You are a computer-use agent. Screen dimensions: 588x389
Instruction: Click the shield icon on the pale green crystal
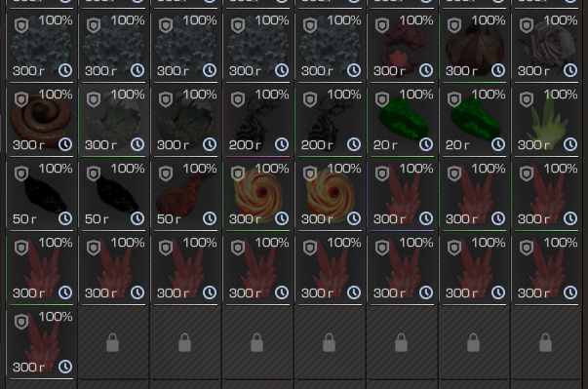coord(527,99)
